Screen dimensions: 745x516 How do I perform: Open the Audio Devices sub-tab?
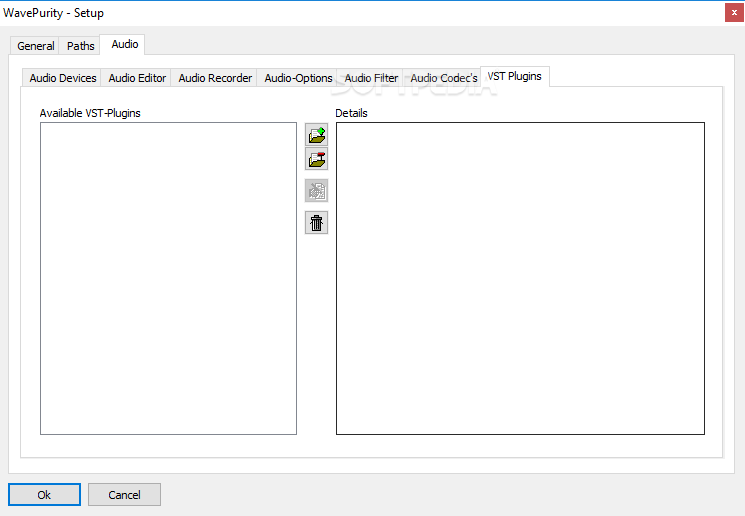click(x=62, y=78)
